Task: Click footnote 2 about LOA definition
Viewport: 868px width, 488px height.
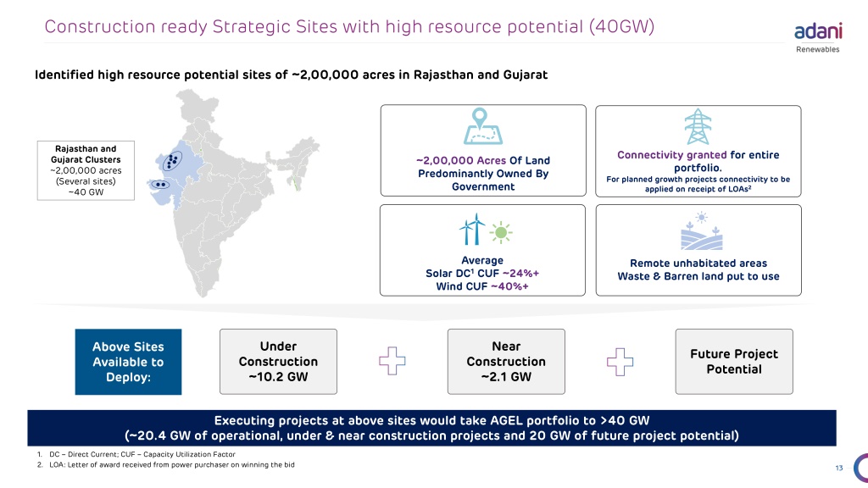Action: (165, 465)
